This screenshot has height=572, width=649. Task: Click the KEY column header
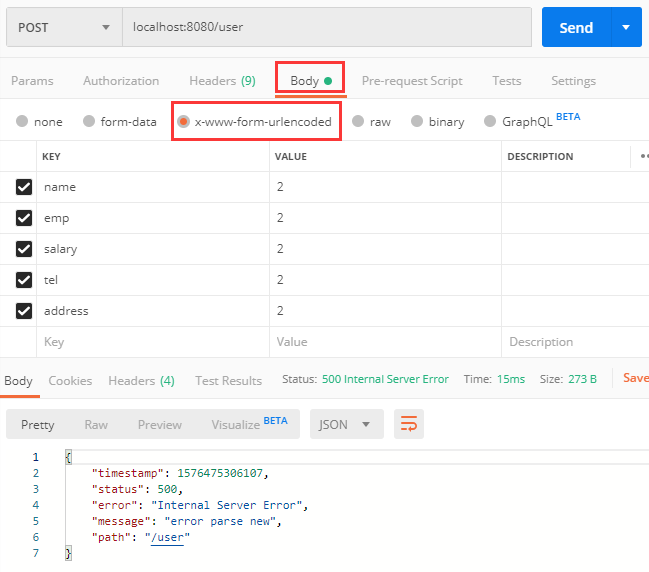coord(51,156)
